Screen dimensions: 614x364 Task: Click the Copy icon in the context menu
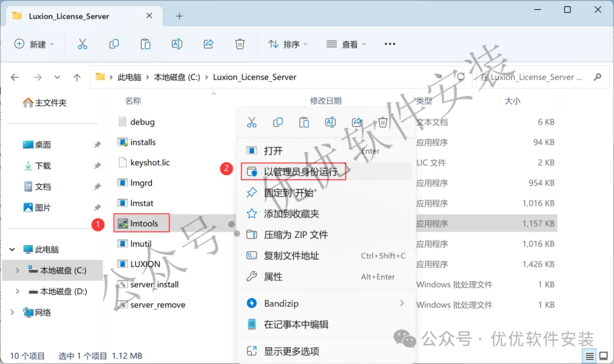(x=278, y=123)
